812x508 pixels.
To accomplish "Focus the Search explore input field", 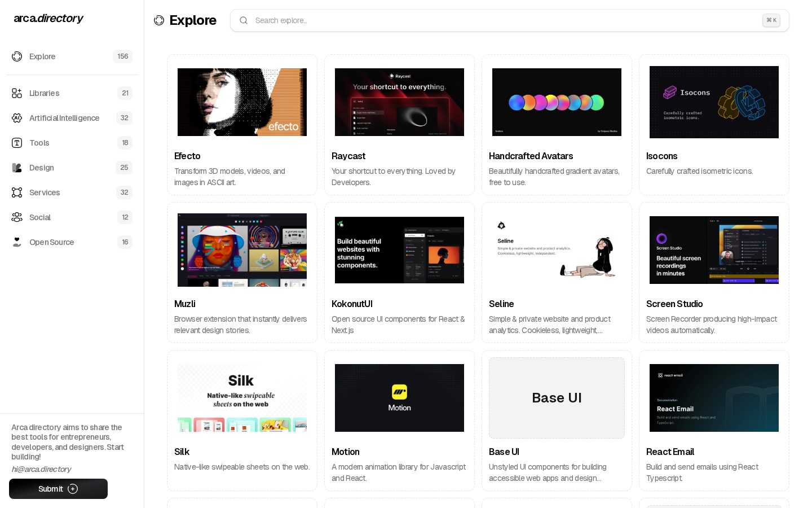I will (509, 20).
